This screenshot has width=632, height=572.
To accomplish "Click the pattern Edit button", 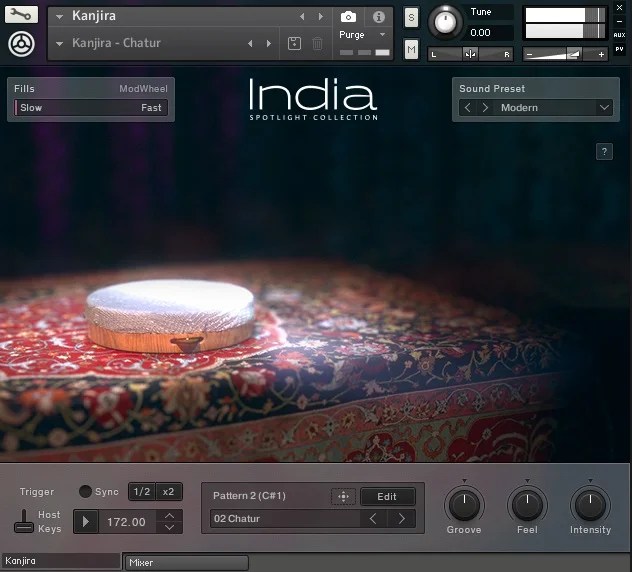I will pos(387,497).
